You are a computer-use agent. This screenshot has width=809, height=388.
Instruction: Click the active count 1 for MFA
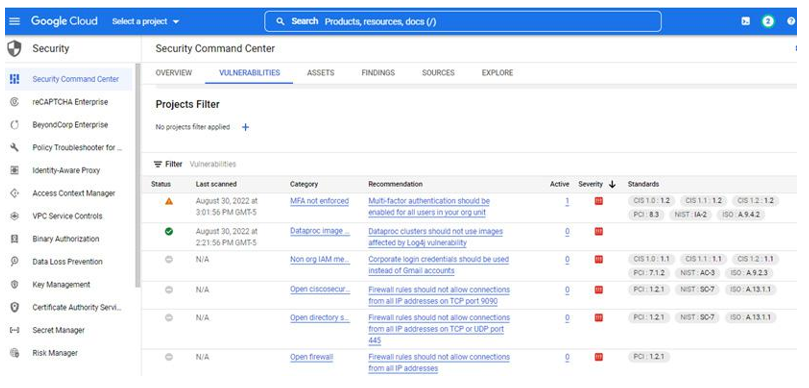click(x=567, y=201)
